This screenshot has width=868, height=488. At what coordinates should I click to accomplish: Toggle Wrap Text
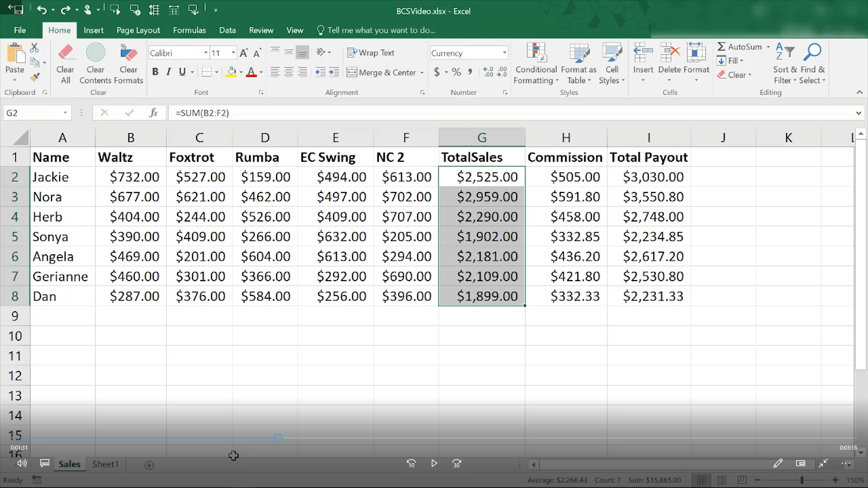(x=371, y=53)
